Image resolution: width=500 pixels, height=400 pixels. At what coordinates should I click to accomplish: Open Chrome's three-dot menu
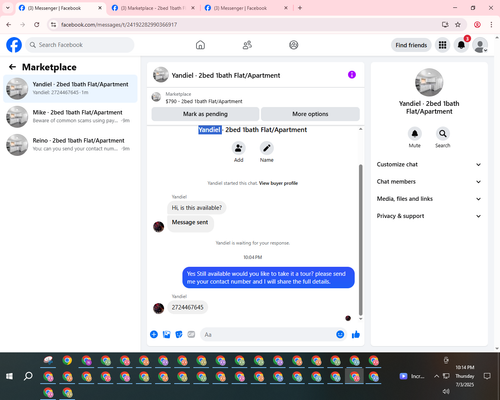point(491,25)
